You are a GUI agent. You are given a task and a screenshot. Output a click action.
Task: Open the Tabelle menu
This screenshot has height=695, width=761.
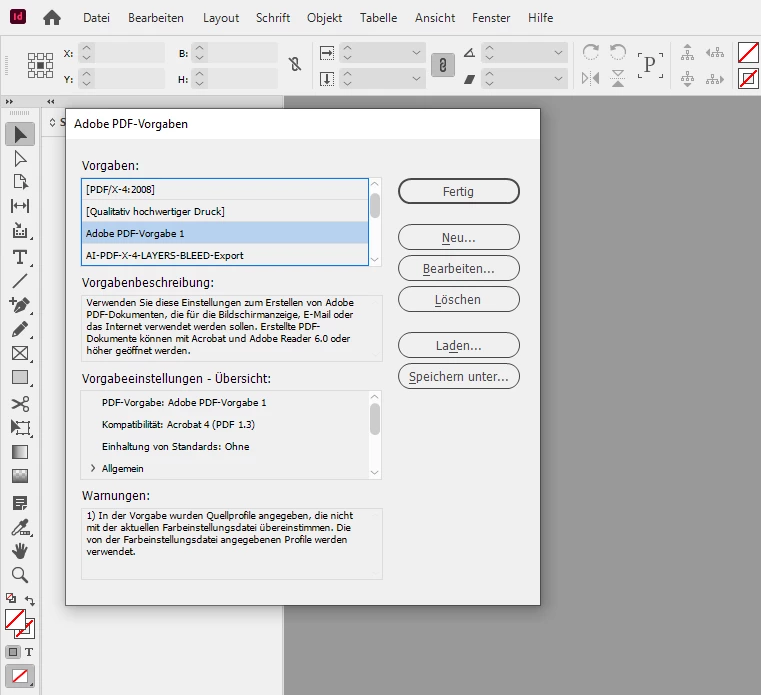point(378,18)
